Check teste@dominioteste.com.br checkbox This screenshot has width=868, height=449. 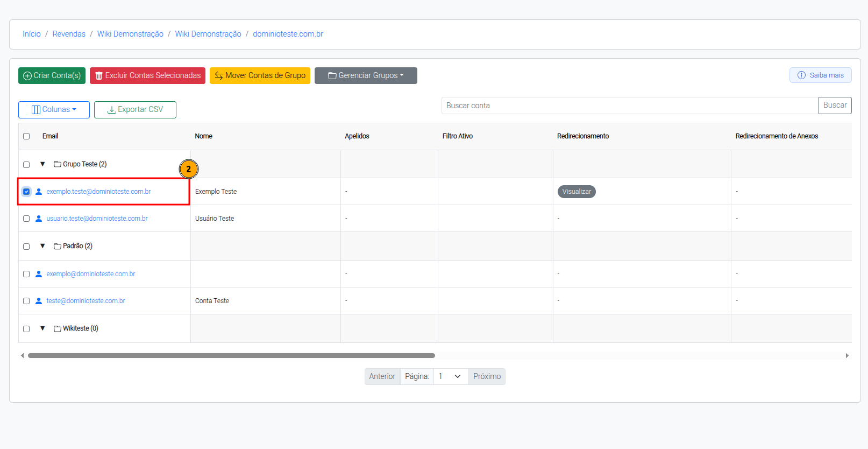click(x=26, y=301)
